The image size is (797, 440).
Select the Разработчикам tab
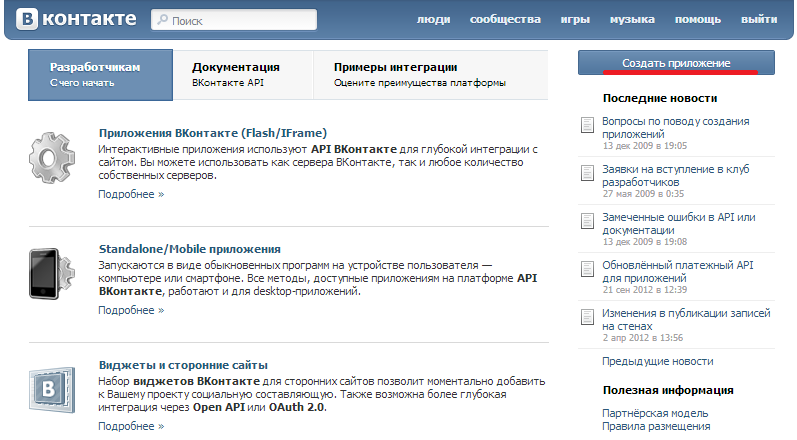point(101,75)
